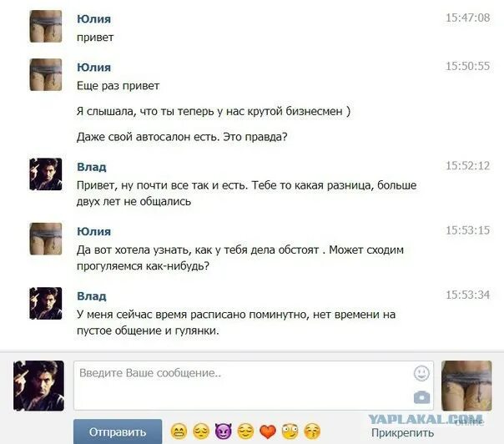
Task: Insert the flushed face emoji
Action: pos(290,431)
